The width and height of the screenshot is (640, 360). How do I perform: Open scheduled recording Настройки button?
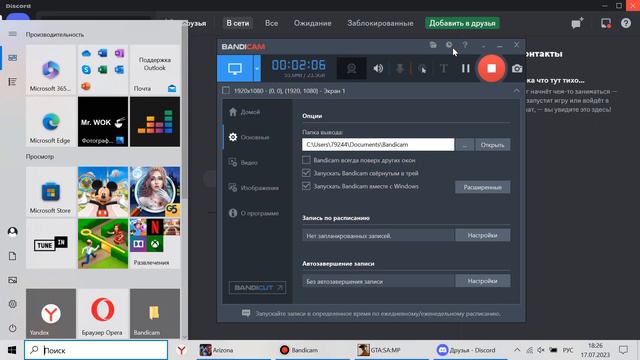coord(482,235)
